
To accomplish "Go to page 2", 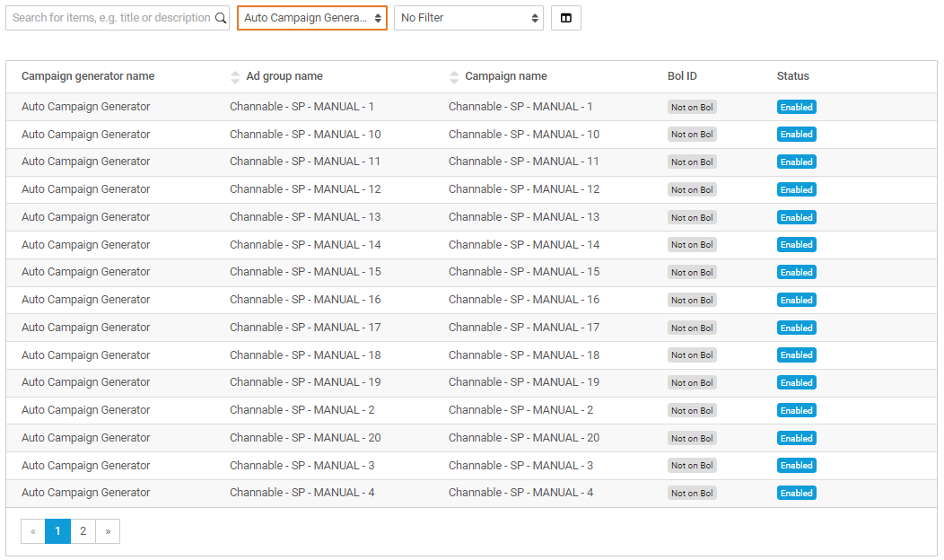I will tap(83, 530).
